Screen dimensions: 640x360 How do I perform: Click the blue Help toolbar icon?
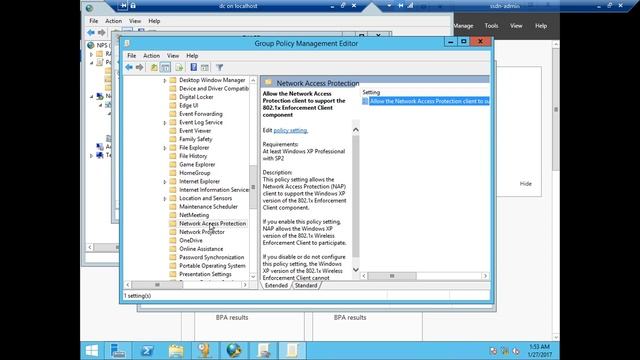(193, 67)
